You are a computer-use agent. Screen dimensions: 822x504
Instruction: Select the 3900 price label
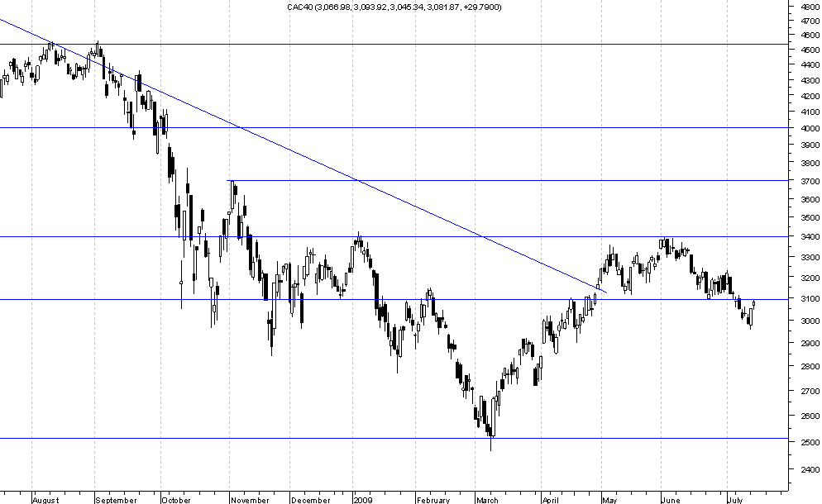click(x=810, y=145)
